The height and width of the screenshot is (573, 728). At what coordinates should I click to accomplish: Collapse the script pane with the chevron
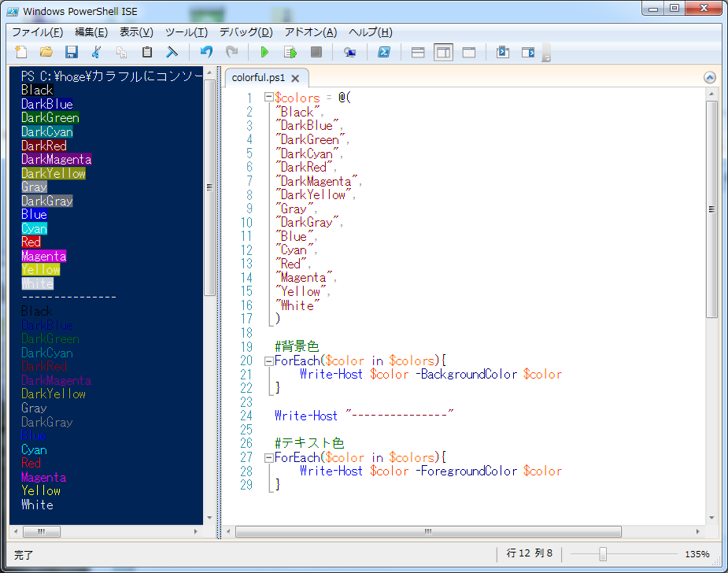click(x=709, y=76)
